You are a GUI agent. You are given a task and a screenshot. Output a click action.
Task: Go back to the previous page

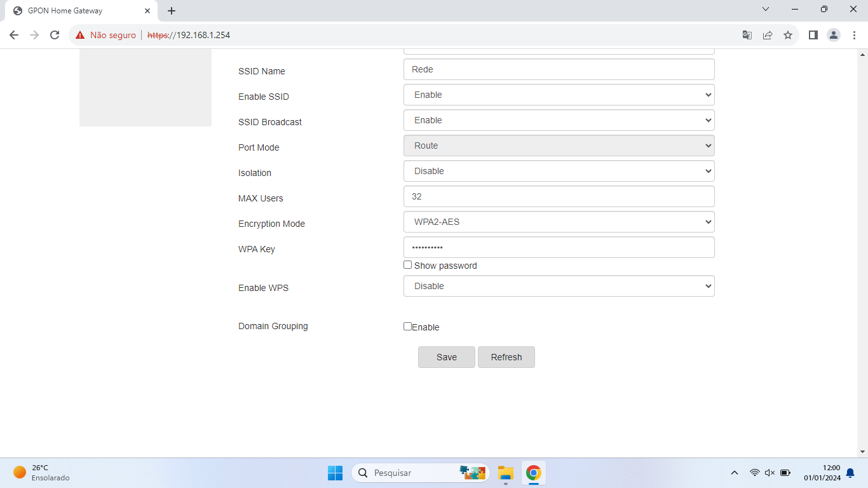(14, 35)
